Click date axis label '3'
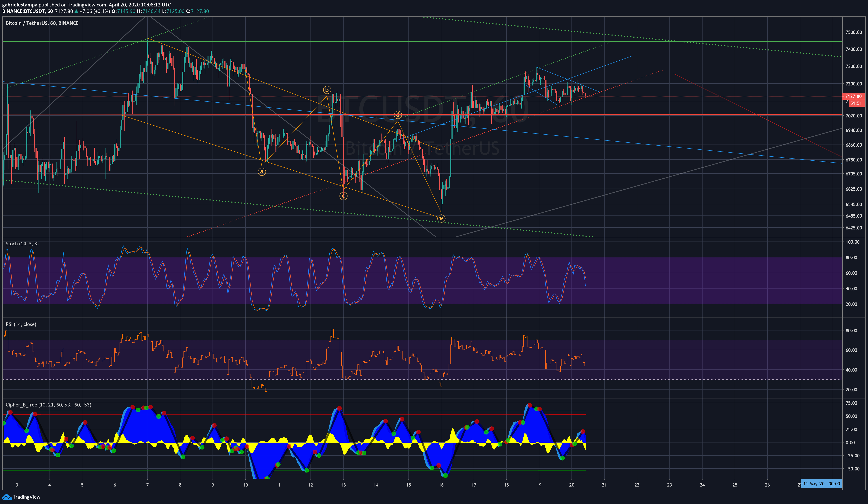 pyautogui.click(x=17, y=485)
